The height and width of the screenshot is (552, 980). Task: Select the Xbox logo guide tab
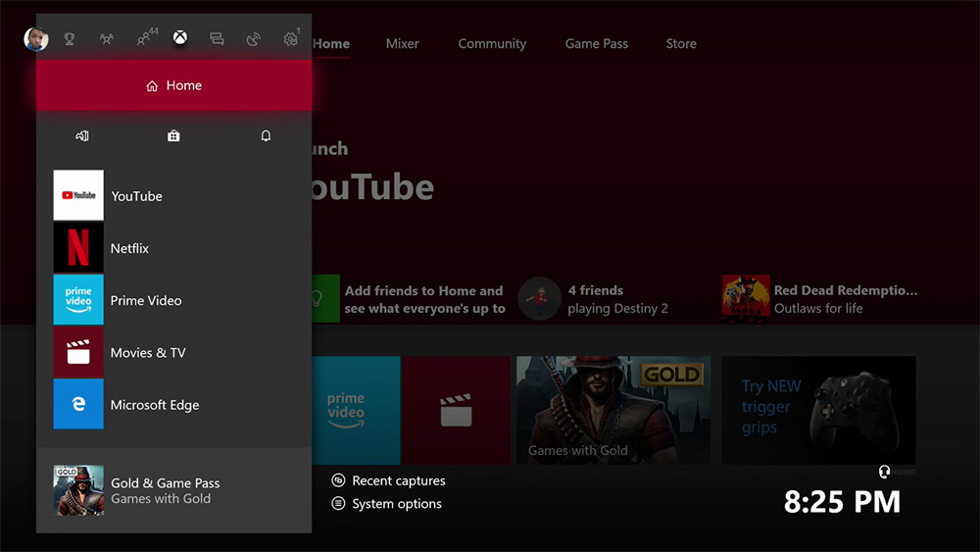click(x=180, y=37)
